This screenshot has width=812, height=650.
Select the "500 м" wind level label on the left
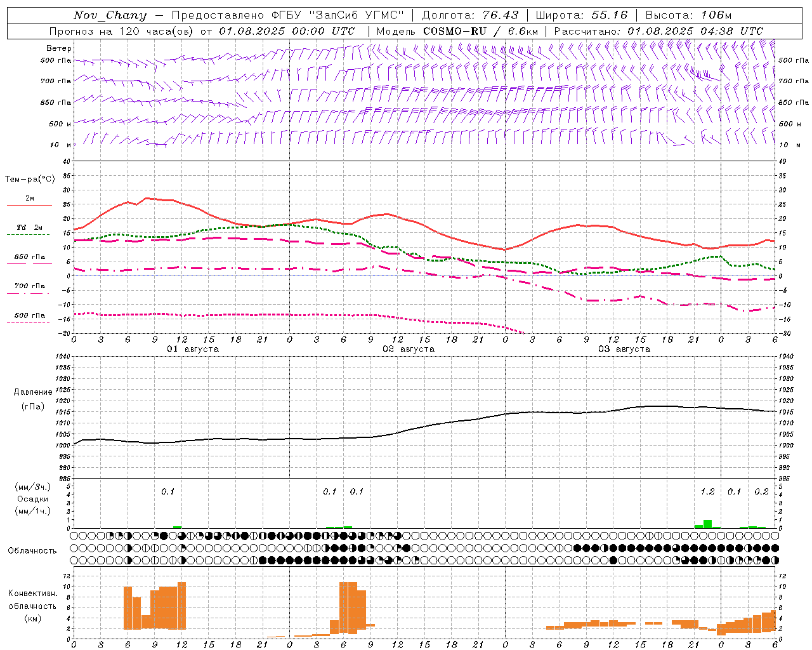click(x=60, y=124)
